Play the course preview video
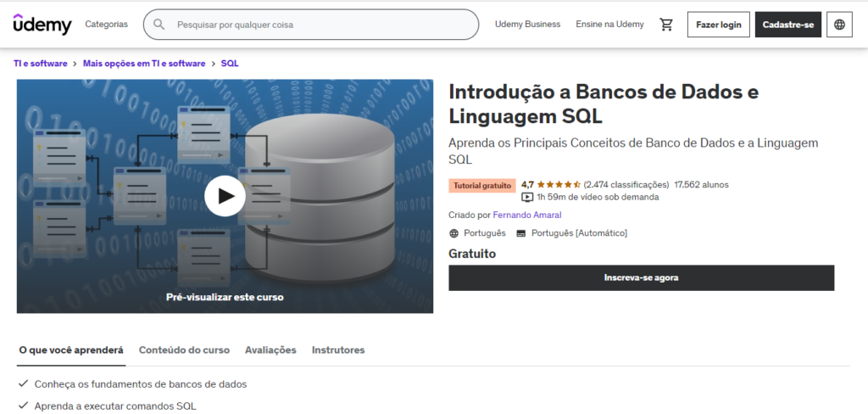Viewport: 868px width, 414px height. coord(225,196)
